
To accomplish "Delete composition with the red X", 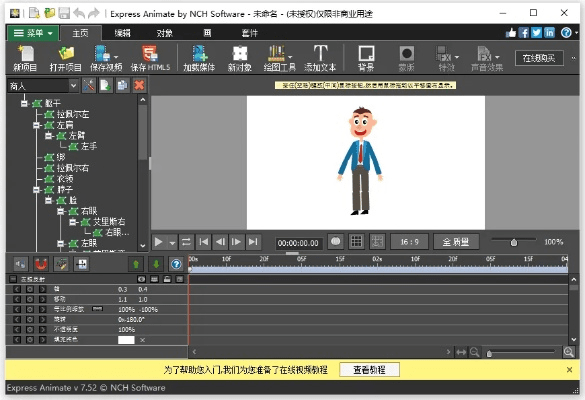I will point(139,85).
